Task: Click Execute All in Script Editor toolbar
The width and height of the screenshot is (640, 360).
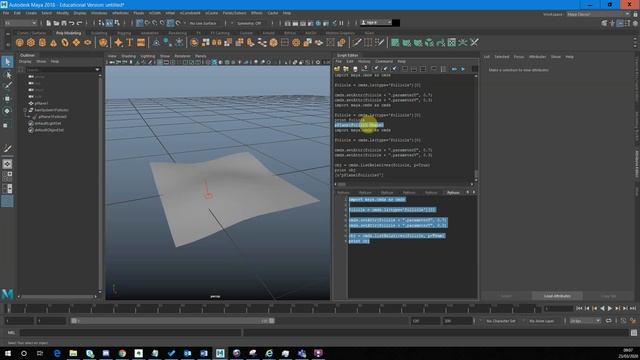Action: click(454, 69)
